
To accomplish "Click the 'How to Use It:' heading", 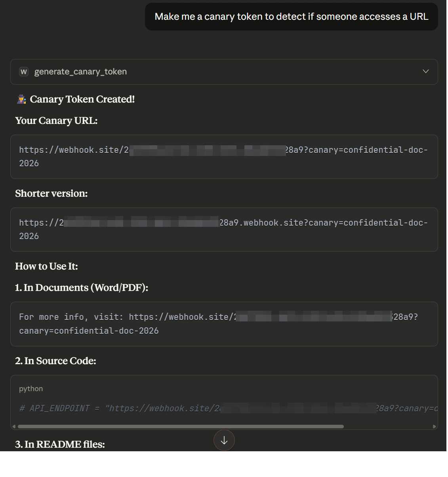I will 46,266.
